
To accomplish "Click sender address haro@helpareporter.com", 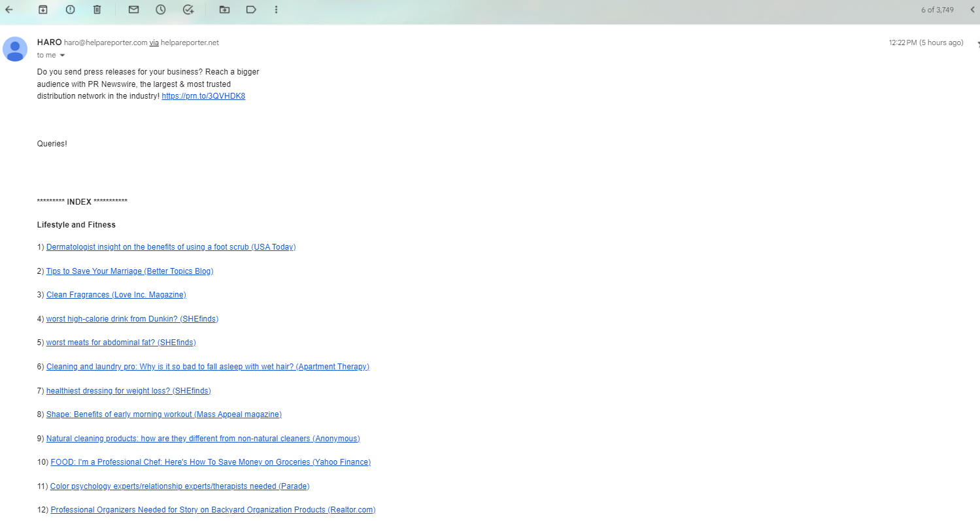I will 106,42.
